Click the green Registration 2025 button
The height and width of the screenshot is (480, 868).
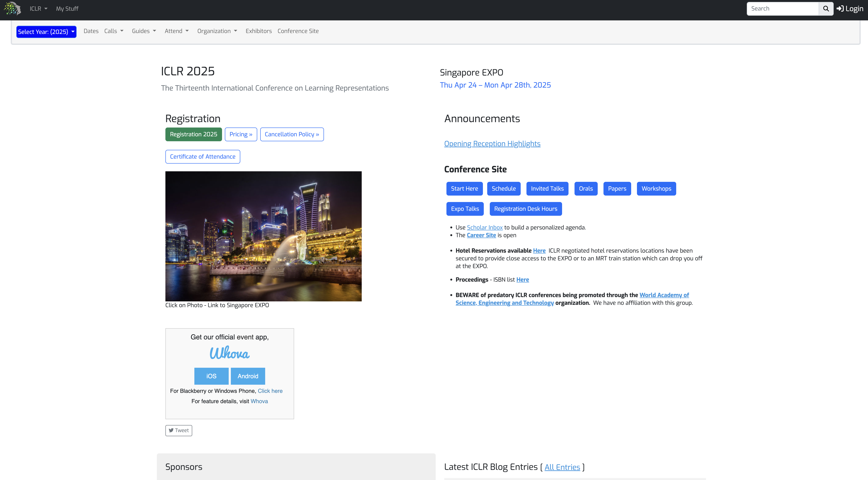coord(194,134)
